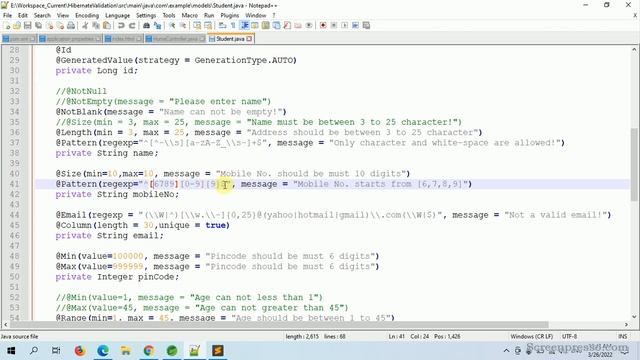640x360 pixels.
Task: Click the Print toolbar icon
Action: [71, 25]
